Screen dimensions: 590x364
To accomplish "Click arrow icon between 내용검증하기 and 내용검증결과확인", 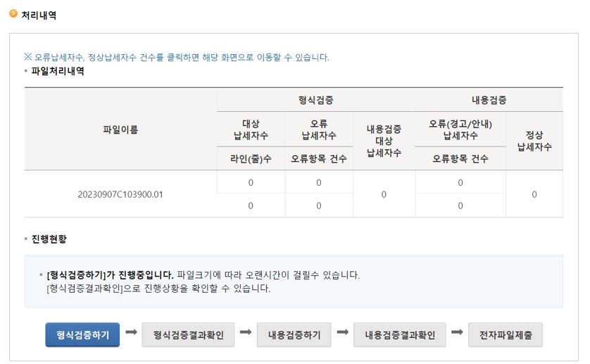I will pos(343,332).
